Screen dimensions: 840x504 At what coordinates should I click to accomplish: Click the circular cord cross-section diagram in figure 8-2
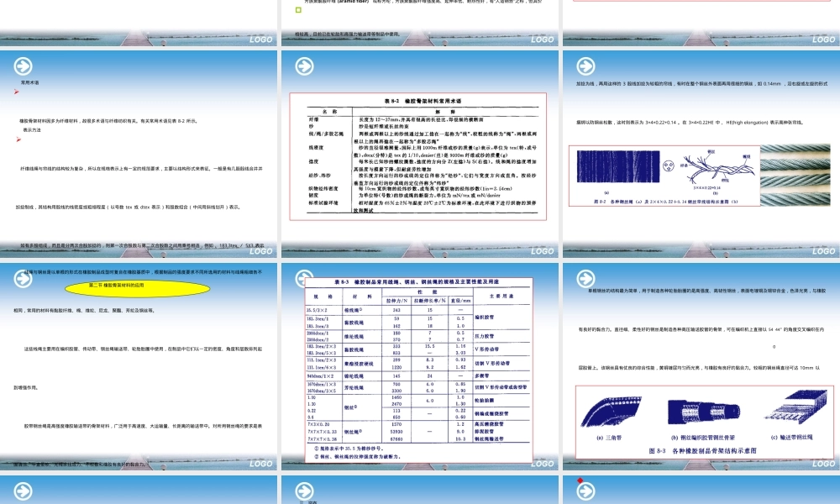668,166
